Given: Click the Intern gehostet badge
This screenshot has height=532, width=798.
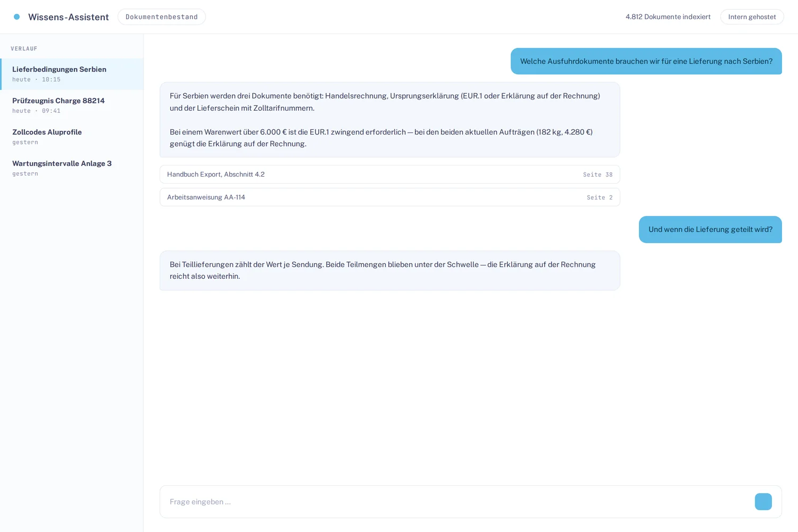Looking at the screenshot, I should coord(752,17).
